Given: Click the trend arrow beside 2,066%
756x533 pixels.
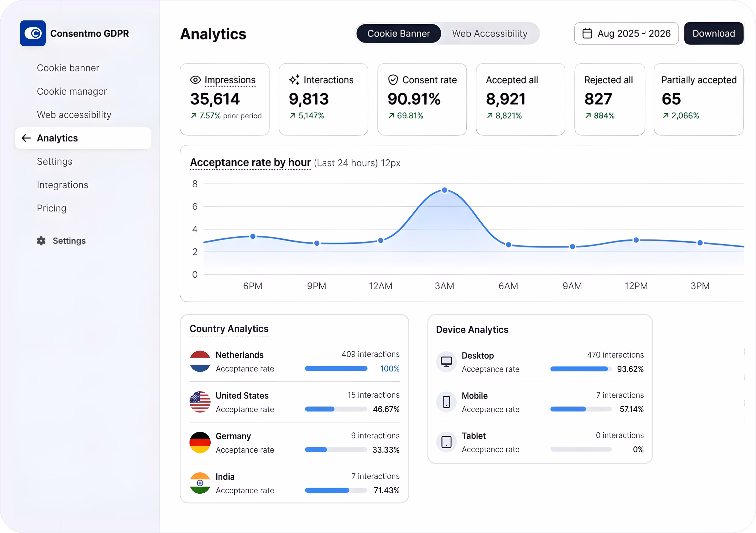Looking at the screenshot, I should click(665, 115).
